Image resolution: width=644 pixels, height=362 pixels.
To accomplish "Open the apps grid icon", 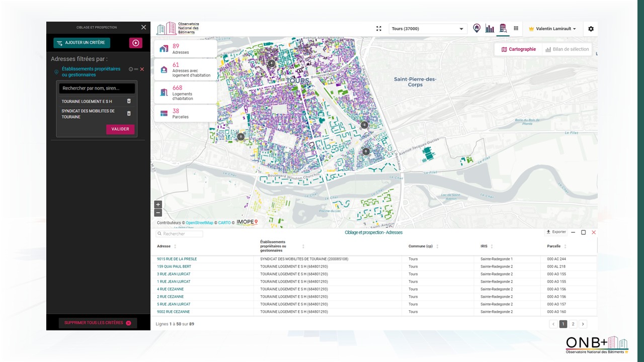I will 516,29.
